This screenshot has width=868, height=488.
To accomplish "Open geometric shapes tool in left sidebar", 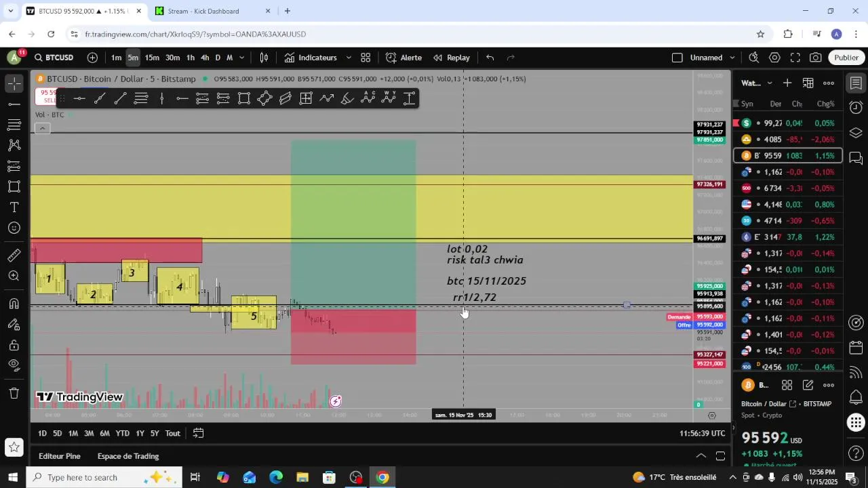I will point(14,186).
